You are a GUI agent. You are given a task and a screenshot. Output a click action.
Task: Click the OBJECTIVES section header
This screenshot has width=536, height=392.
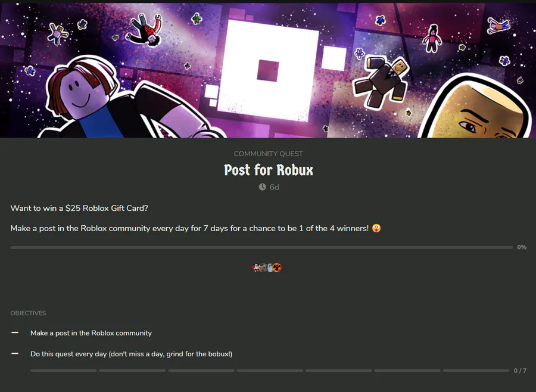tap(28, 313)
